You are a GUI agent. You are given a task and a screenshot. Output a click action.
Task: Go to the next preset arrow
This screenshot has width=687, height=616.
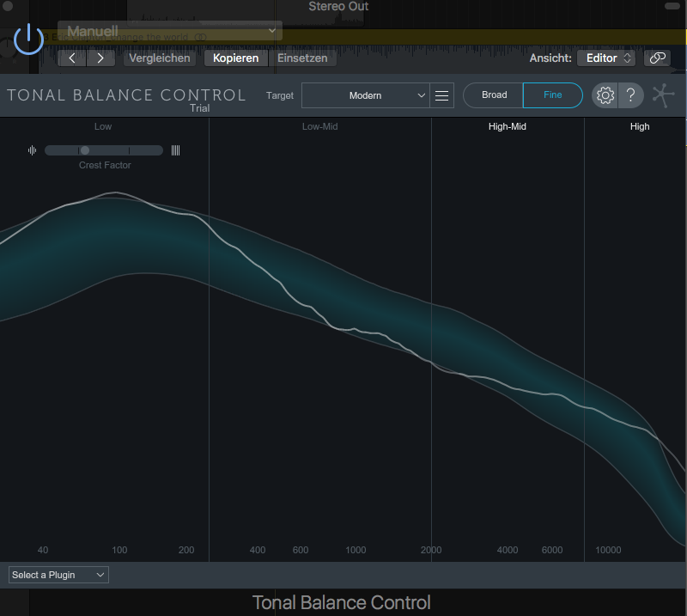pos(100,58)
